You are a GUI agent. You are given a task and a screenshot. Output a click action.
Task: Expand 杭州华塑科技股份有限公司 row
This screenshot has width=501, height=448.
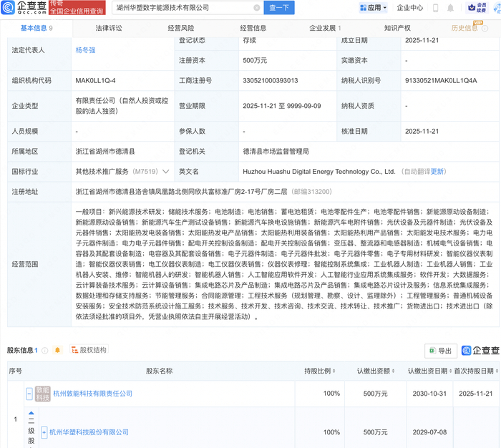[x=44, y=432]
